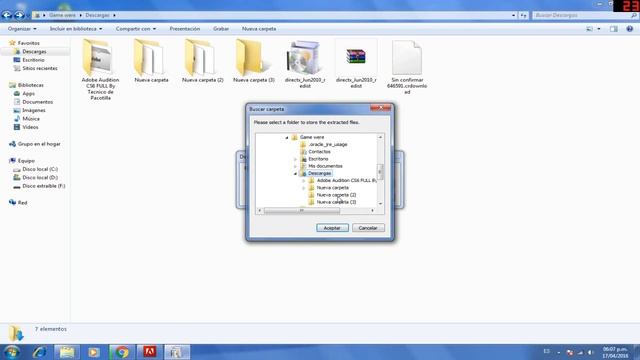The height and width of the screenshot is (360, 640).
Task: Click Nueva carpeta toolbar button
Action: [x=259, y=29]
